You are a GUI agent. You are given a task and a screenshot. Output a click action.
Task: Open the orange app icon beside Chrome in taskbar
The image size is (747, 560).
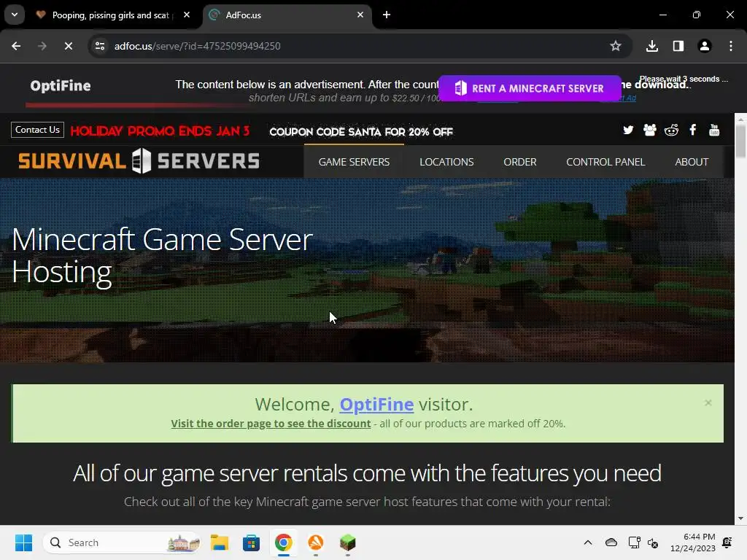click(x=316, y=542)
